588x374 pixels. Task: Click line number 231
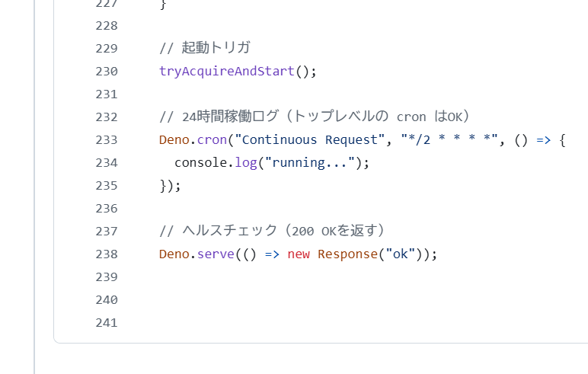coord(107,94)
